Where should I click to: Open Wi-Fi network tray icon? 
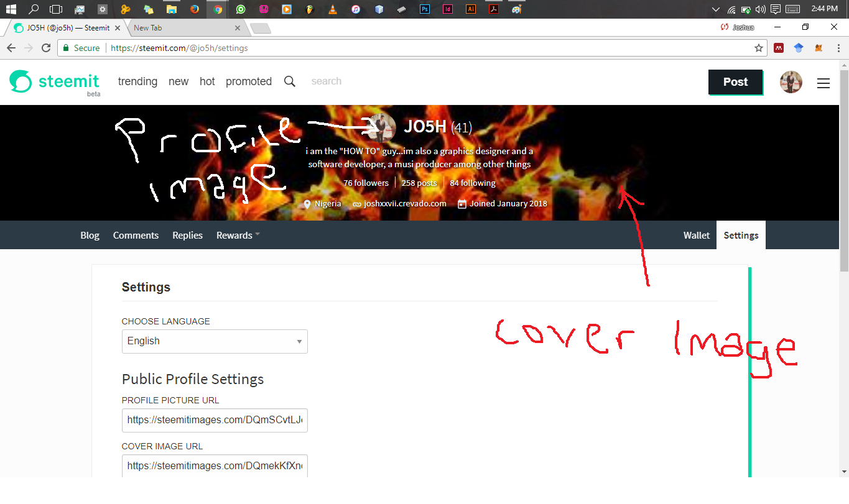click(x=731, y=9)
